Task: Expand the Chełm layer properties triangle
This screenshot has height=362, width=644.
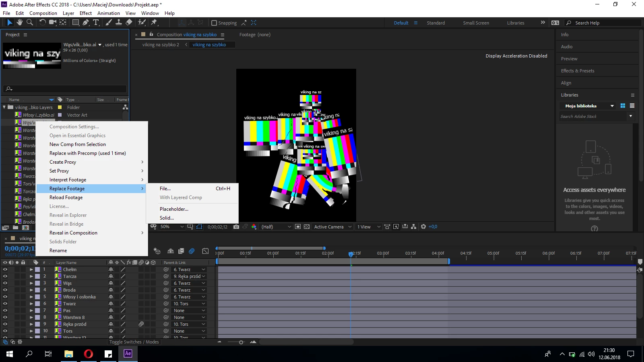Action: (x=31, y=269)
